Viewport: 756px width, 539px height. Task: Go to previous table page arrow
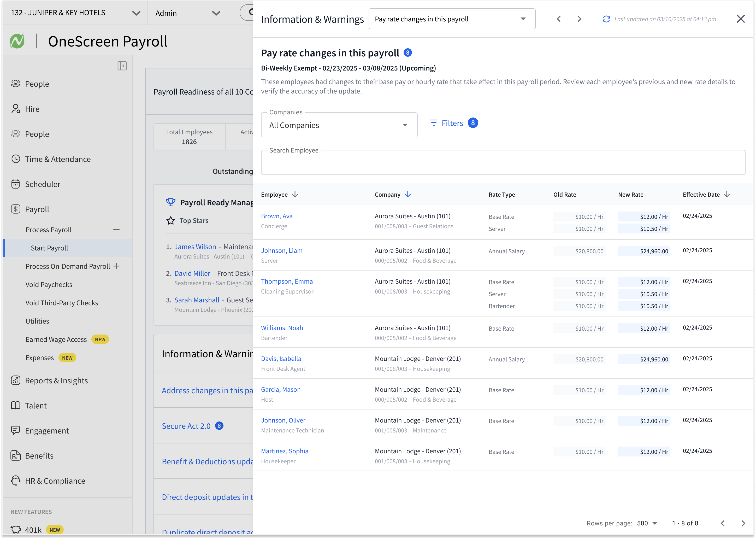coord(723,523)
